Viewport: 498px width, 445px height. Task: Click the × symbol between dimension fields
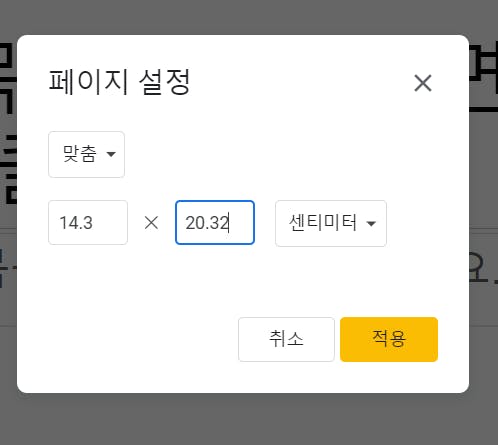(x=151, y=223)
